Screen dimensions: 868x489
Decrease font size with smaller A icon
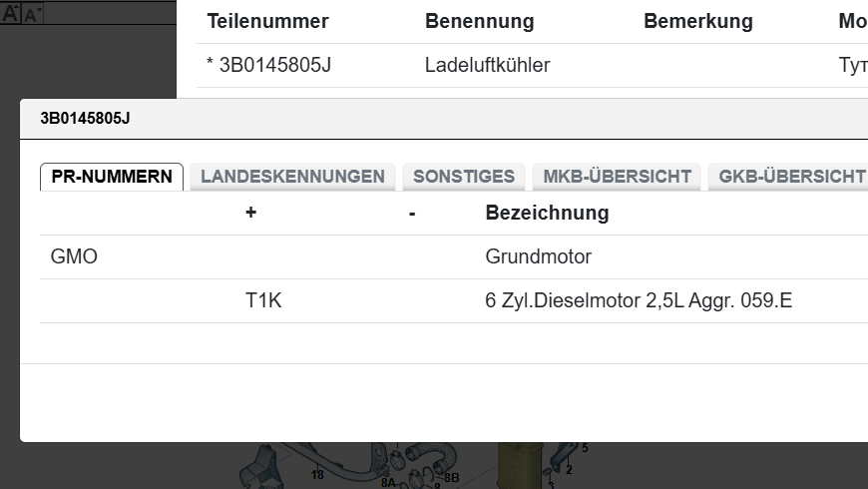[32, 15]
